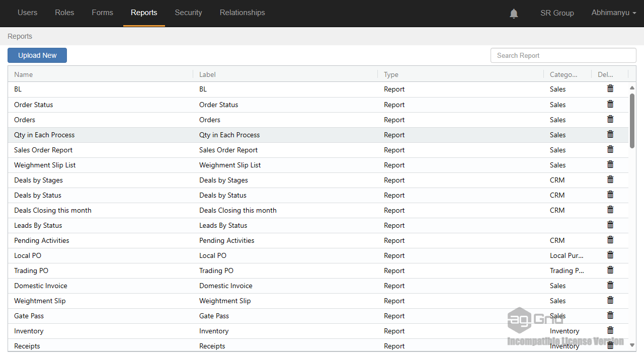Delete the Sales Order Report row

click(x=610, y=149)
